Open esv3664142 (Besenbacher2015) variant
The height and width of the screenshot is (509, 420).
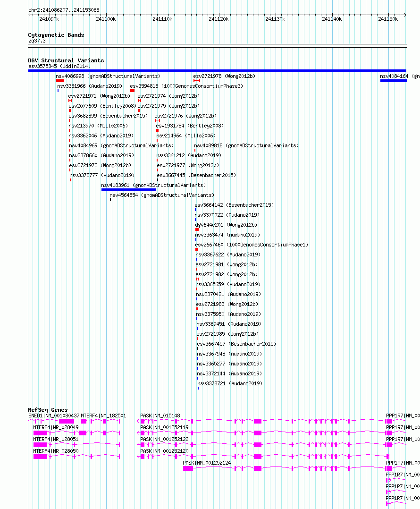tap(234, 205)
